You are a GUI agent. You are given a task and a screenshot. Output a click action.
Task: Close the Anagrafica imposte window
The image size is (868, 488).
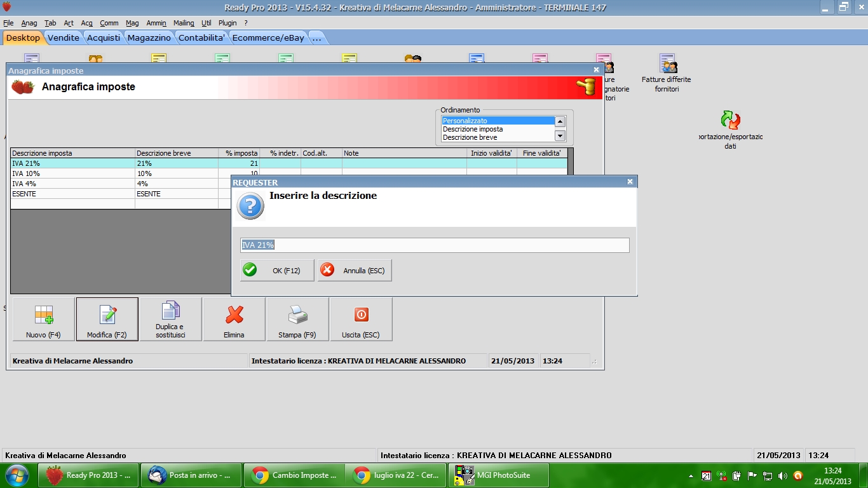(x=596, y=70)
